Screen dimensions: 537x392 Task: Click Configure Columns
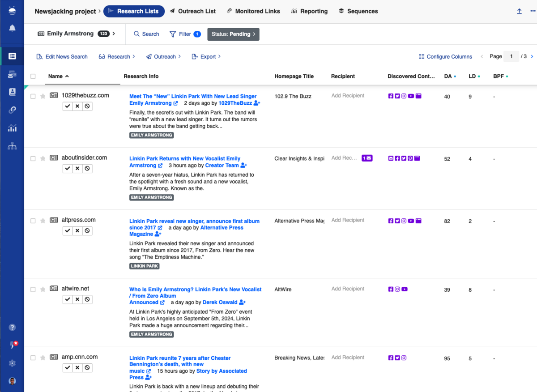445,57
